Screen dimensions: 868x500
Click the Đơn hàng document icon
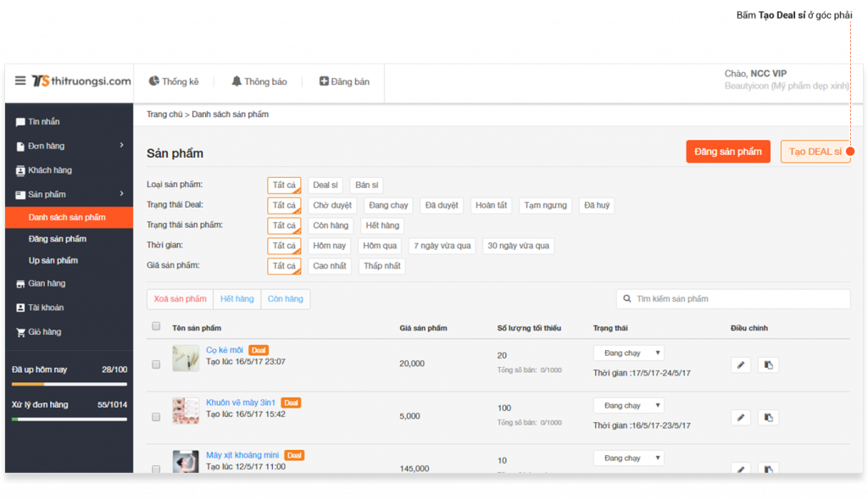tap(20, 146)
